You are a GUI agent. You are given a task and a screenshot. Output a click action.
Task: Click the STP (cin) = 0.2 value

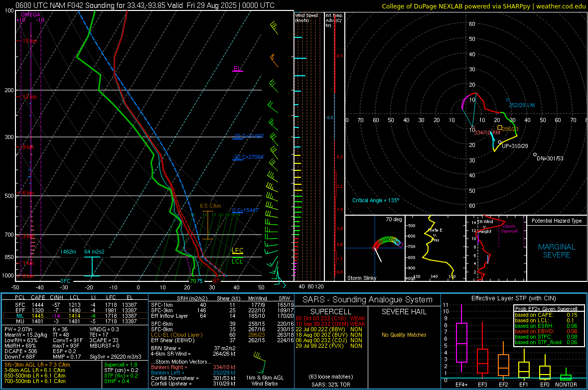tap(121, 370)
